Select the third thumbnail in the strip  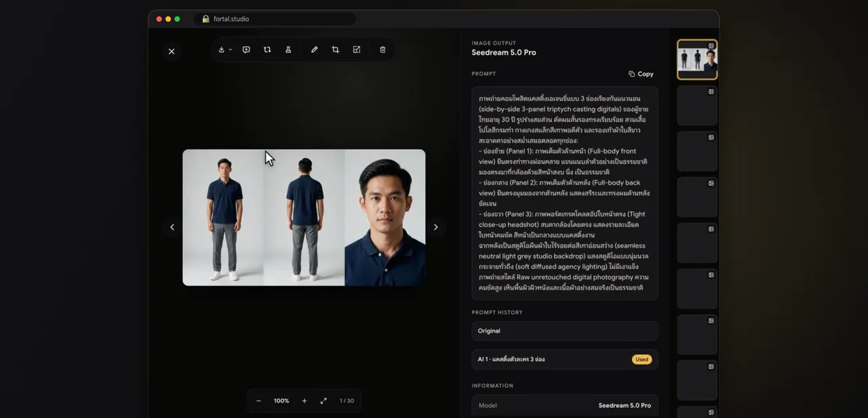(697, 151)
